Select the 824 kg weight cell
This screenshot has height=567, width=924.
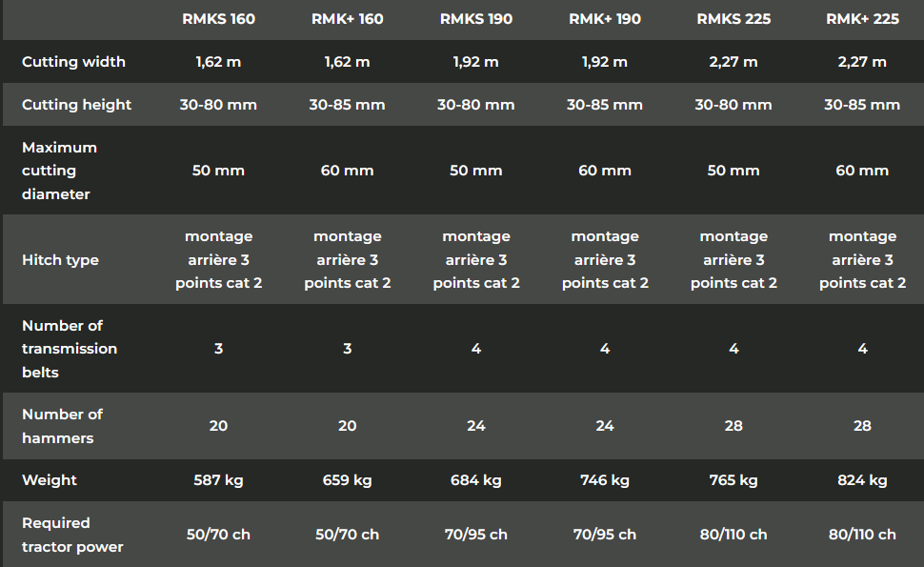pos(862,480)
